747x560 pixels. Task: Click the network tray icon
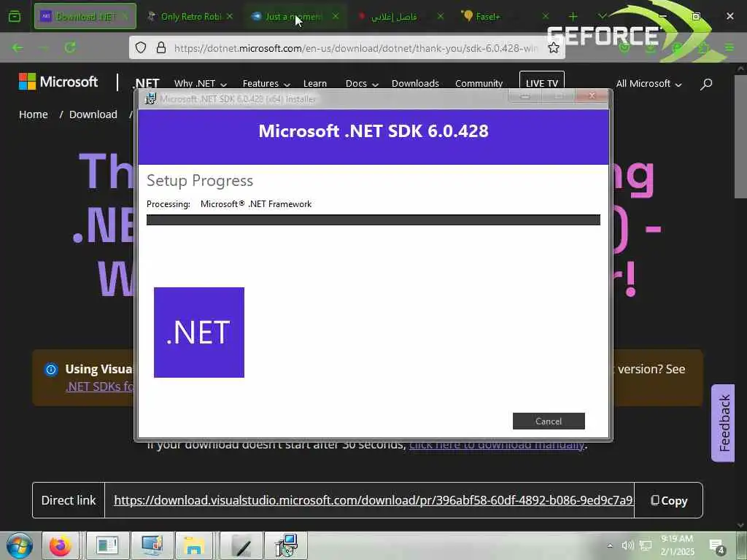(x=646, y=545)
